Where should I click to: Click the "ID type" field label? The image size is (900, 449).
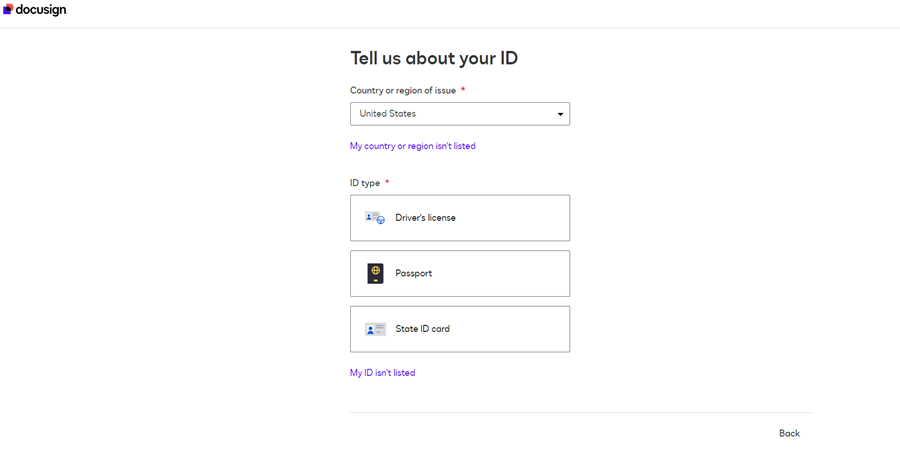click(x=365, y=183)
